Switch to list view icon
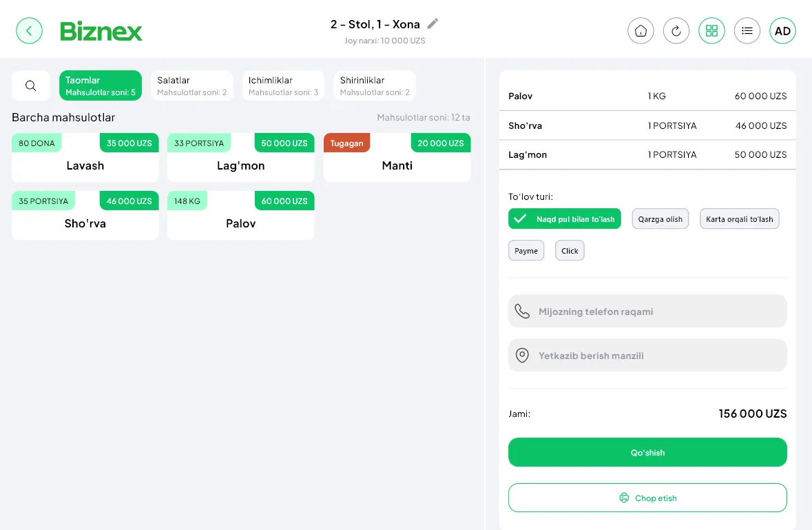Image resolution: width=812 pixels, height=530 pixels. point(747,31)
